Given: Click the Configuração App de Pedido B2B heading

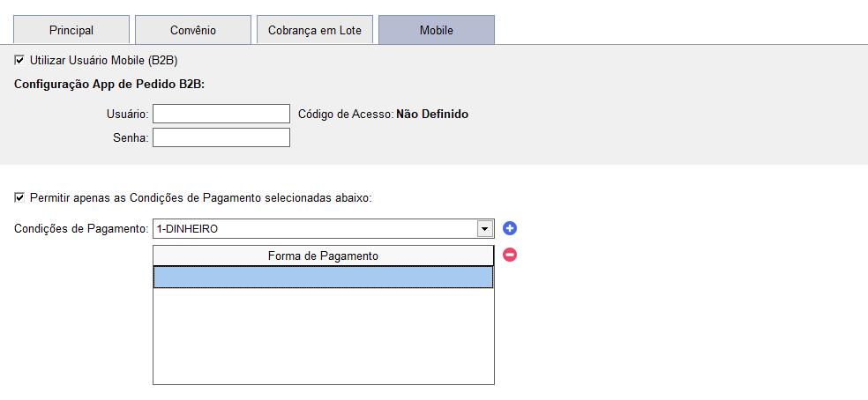Looking at the screenshot, I should 109,85.
